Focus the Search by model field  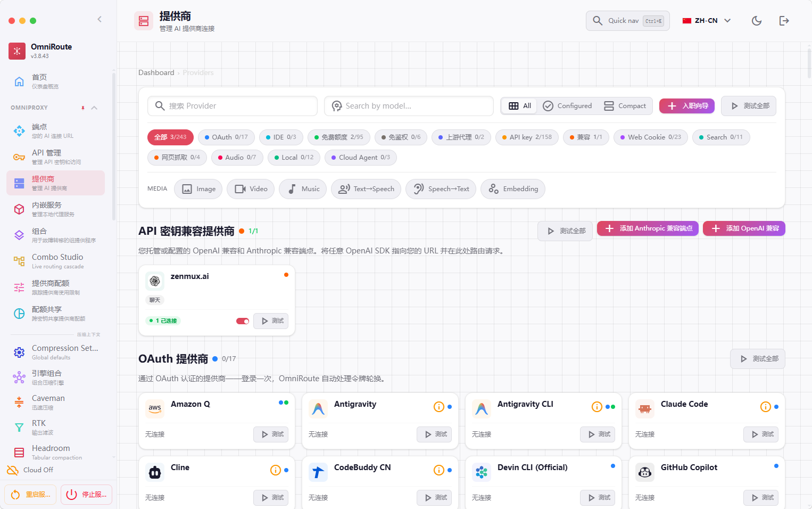click(409, 106)
